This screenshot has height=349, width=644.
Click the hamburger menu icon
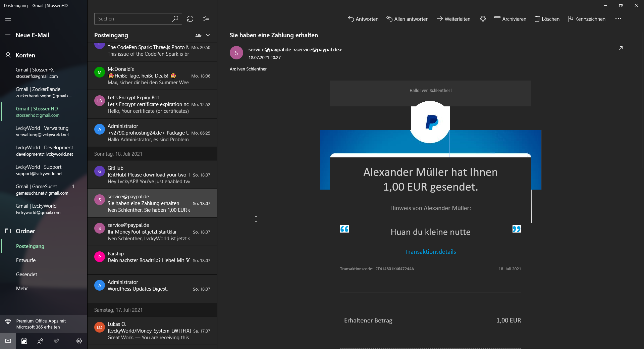point(8,19)
